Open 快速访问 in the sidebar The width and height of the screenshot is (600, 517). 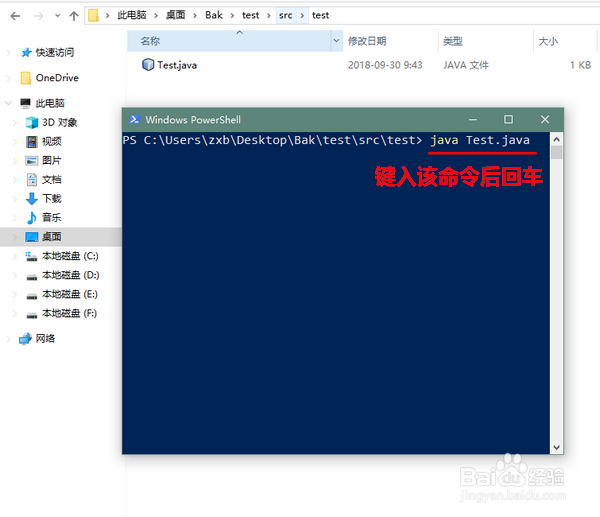point(55,52)
